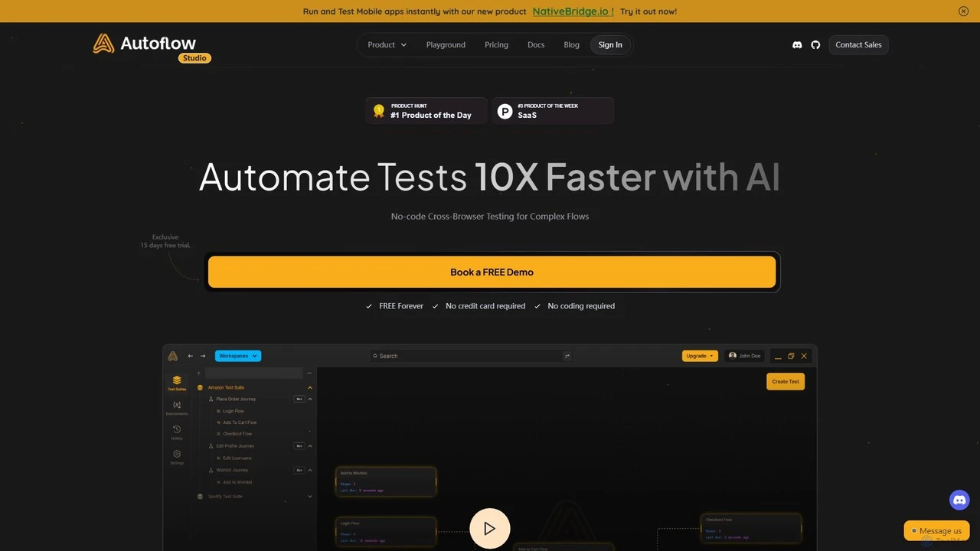Screen dimensions: 980x551
Task: Open the GitHub icon in the header
Action: [815, 45]
